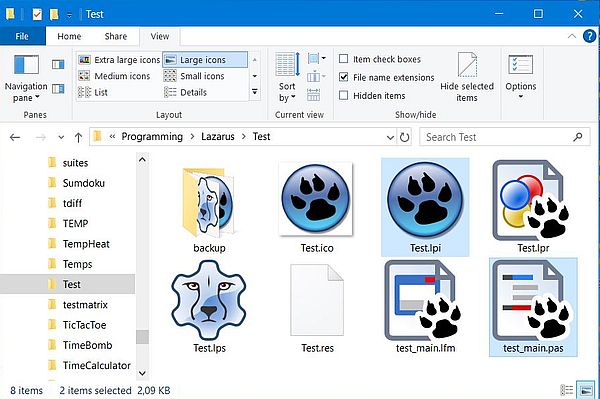Select the Test.ico file icon

[316, 199]
